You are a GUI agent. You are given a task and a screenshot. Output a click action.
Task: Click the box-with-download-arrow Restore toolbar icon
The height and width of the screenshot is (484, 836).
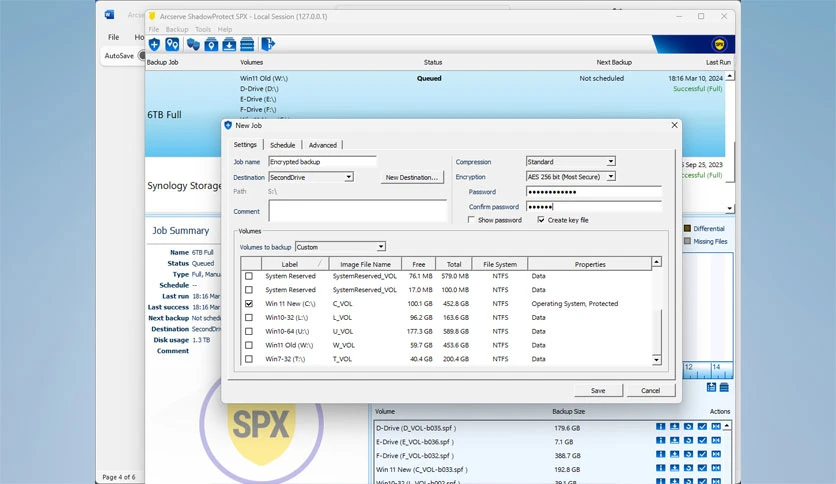pos(229,44)
